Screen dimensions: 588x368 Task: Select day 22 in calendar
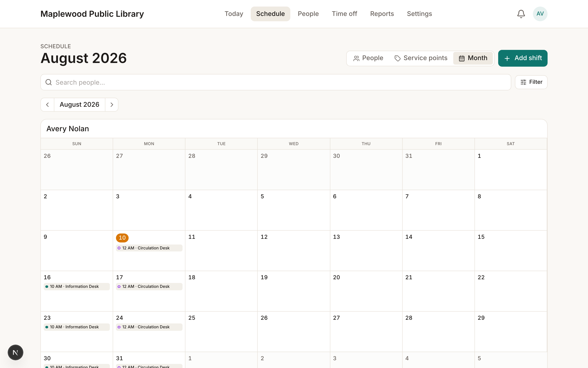[x=510, y=291]
